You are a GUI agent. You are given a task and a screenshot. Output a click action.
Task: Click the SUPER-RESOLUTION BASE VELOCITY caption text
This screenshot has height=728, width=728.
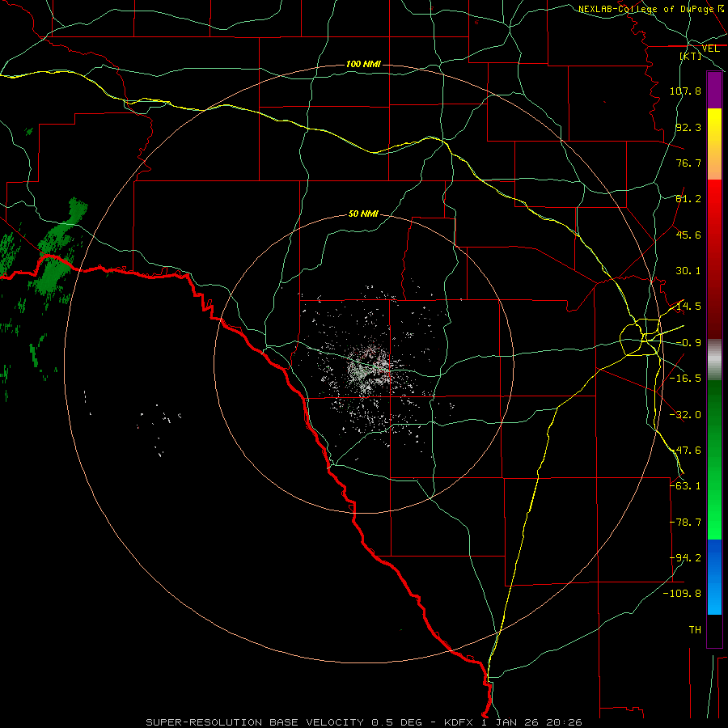256,722
